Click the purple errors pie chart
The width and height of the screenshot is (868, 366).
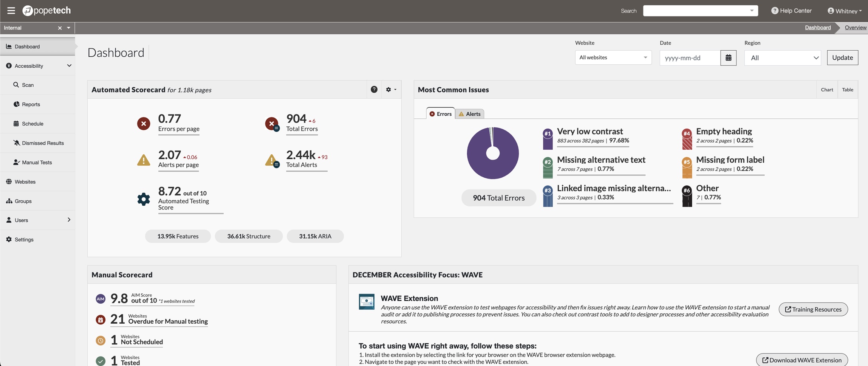click(493, 153)
